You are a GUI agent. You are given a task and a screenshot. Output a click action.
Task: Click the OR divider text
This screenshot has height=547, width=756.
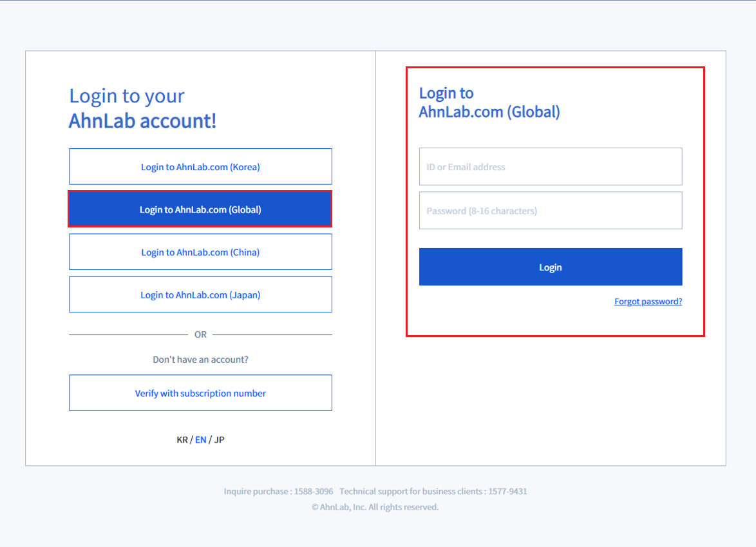(200, 334)
